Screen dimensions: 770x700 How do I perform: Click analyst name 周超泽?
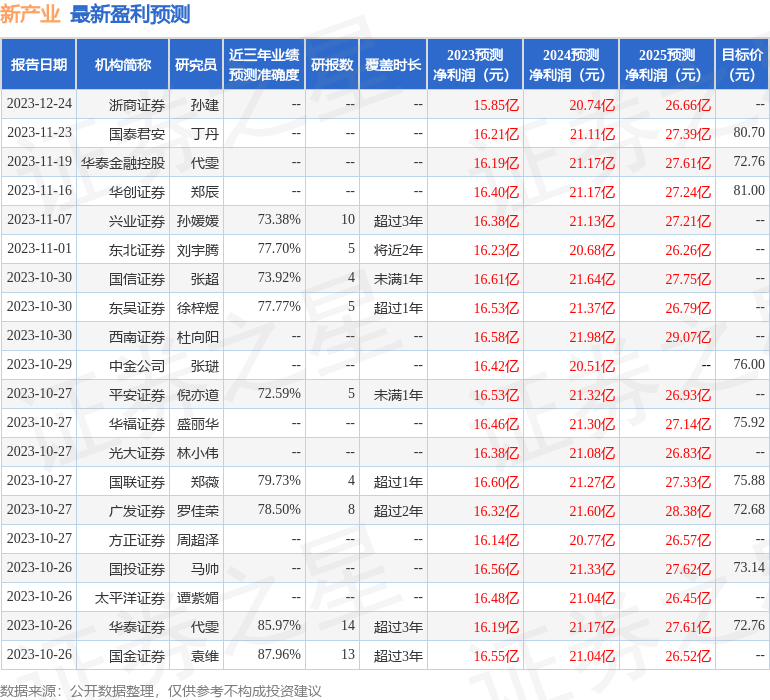point(197,540)
